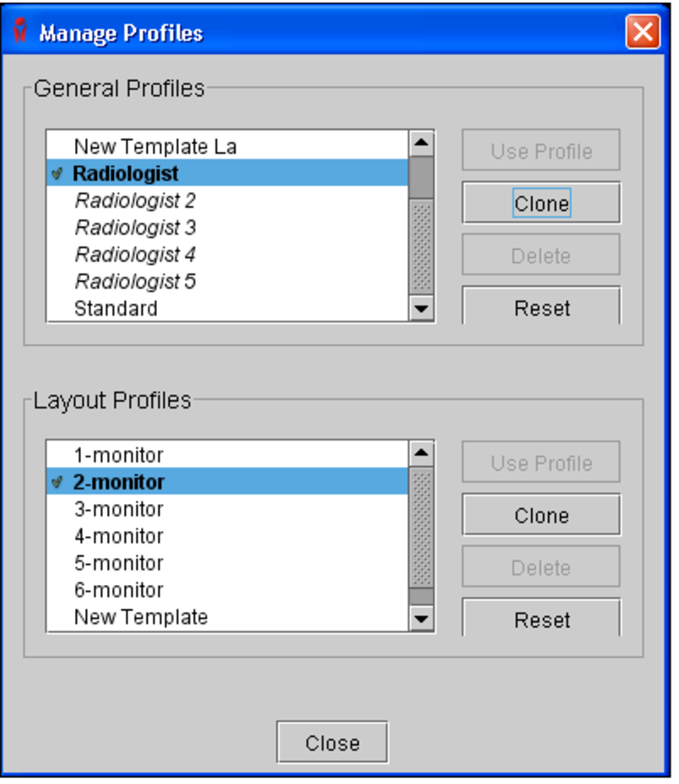Image resolution: width=679 pixels, height=784 pixels.
Task: Select the 1-monitor layout profile
Action: point(118,456)
